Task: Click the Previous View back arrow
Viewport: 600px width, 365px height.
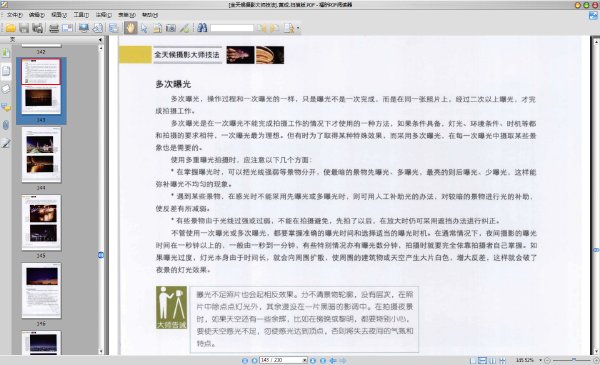Action: click(x=333, y=360)
